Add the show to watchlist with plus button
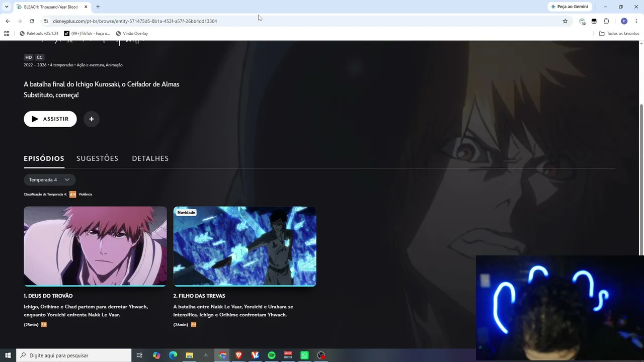This screenshot has height=362, width=644. (x=92, y=119)
